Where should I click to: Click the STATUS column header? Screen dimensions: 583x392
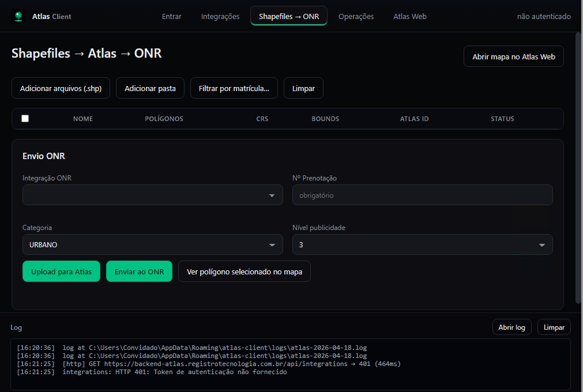[x=502, y=119]
